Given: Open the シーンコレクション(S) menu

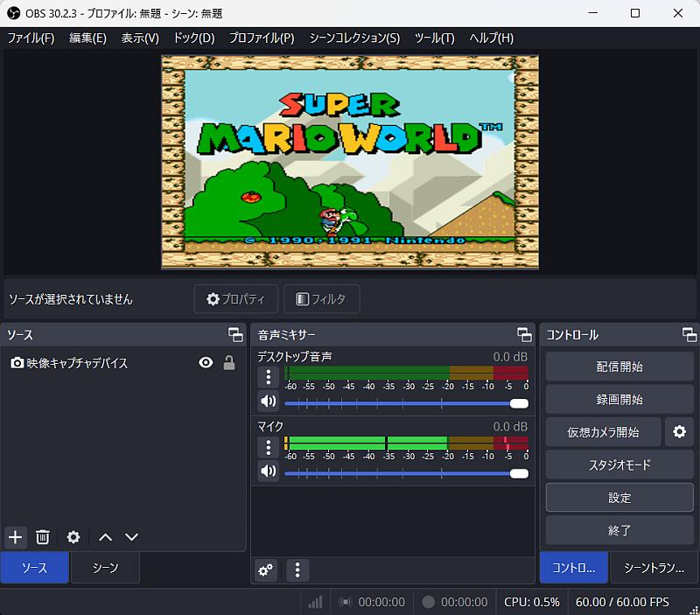Looking at the screenshot, I should click(x=354, y=38).
